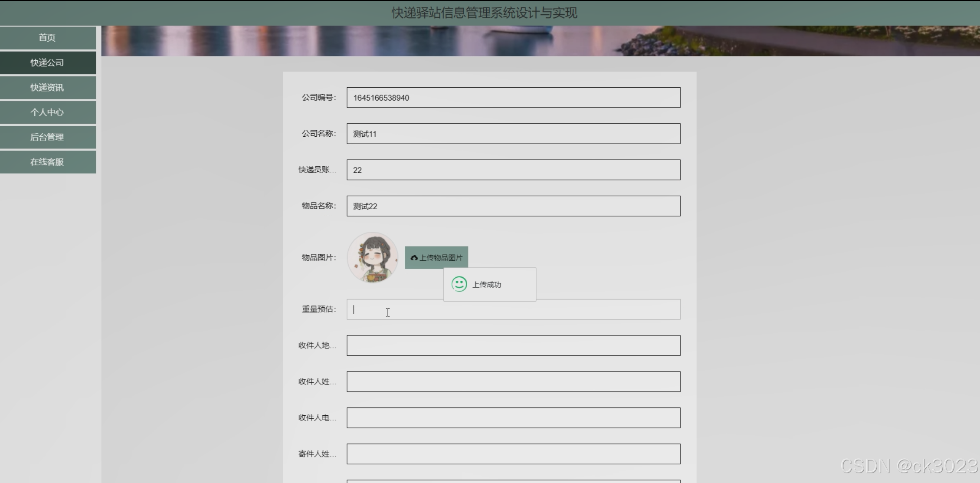Edit the 物品名称 field
This screenshot has width=980, height=483.
tap(513, 206)
